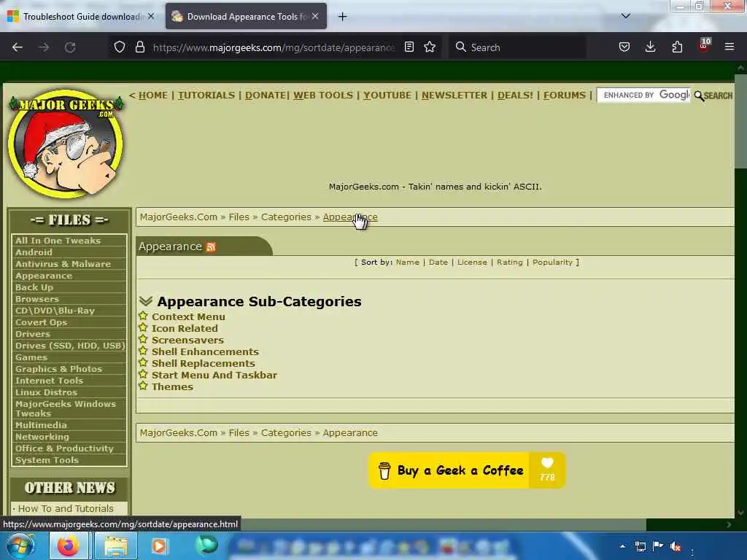Screen dimensions: 747x560
Task: Sort listings by Name
Action: 407,262
